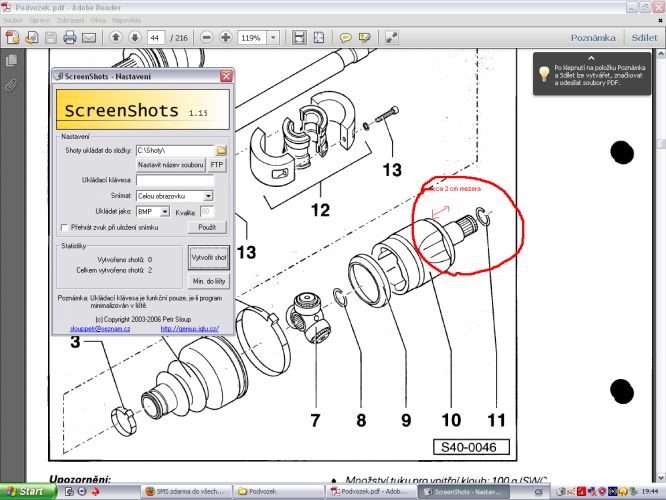
Task: Click the first quick launch icon by Start
Action: [x=69, y=492]
